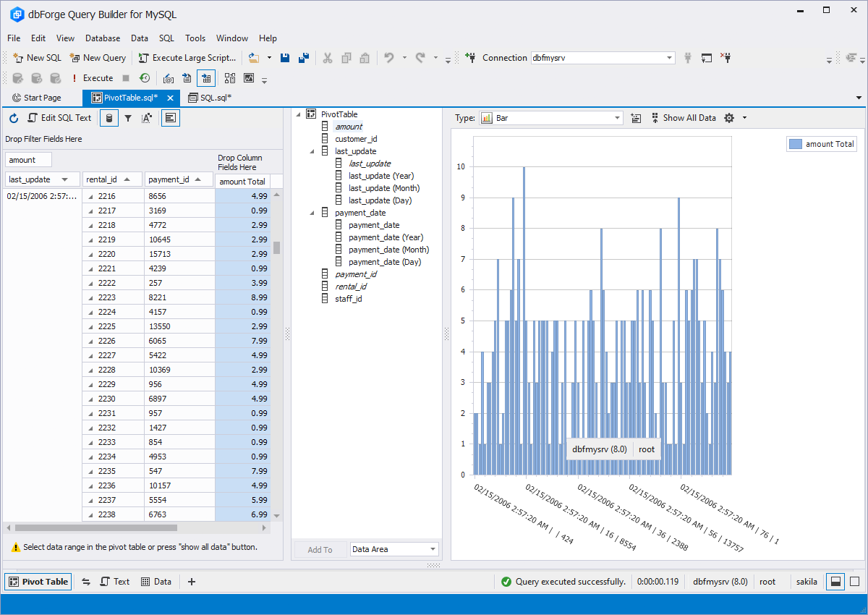The image size is (868, 615).
Task: Open the File menu
Action: 14,38
